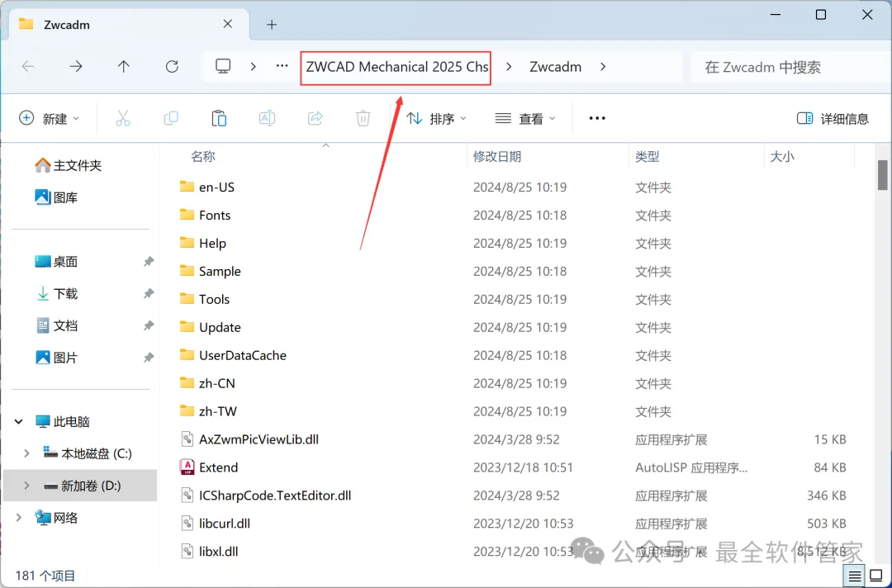This screenshot has height=588, width=892.
Task: Select ICSharpCode.TextEditor.dll file
Action: 266,496
